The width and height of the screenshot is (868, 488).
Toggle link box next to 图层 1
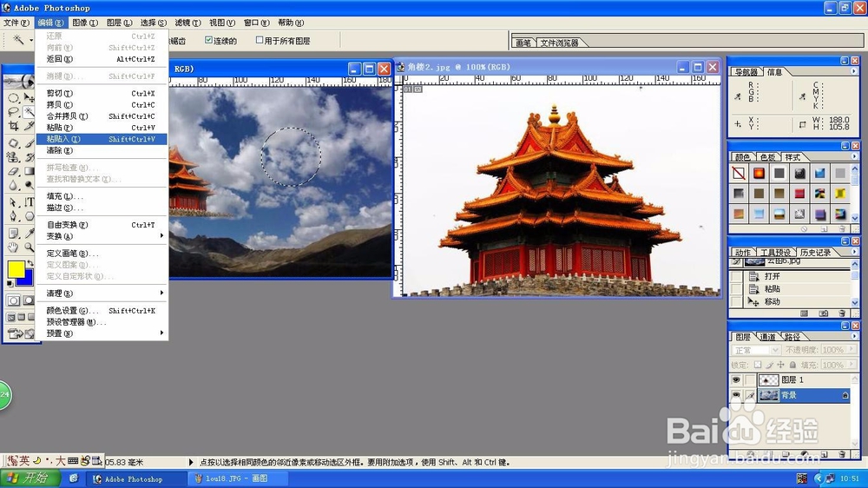tap(750, 380)
